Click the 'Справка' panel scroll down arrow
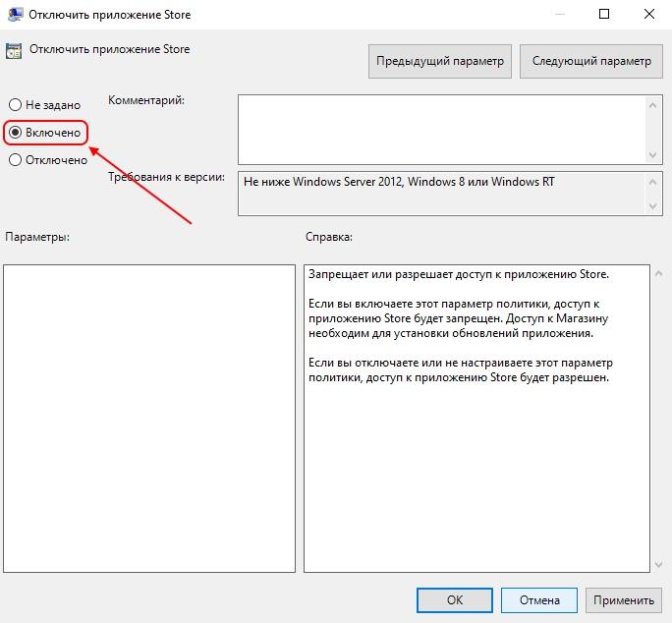 point(659,565)
